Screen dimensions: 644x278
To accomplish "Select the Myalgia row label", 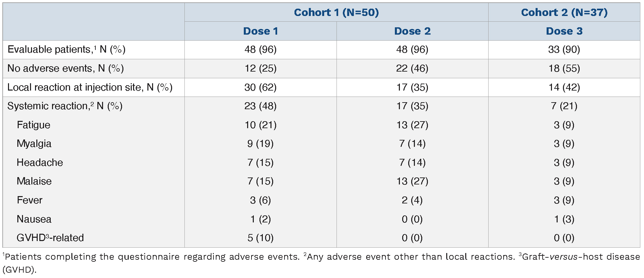I will click(x=34, y=144).
